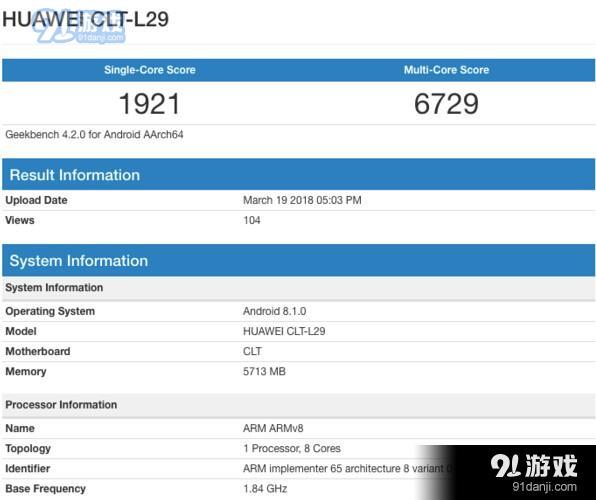596x500 pixels.
Task: Click the gray System Information subheader row
Action: 298,288
